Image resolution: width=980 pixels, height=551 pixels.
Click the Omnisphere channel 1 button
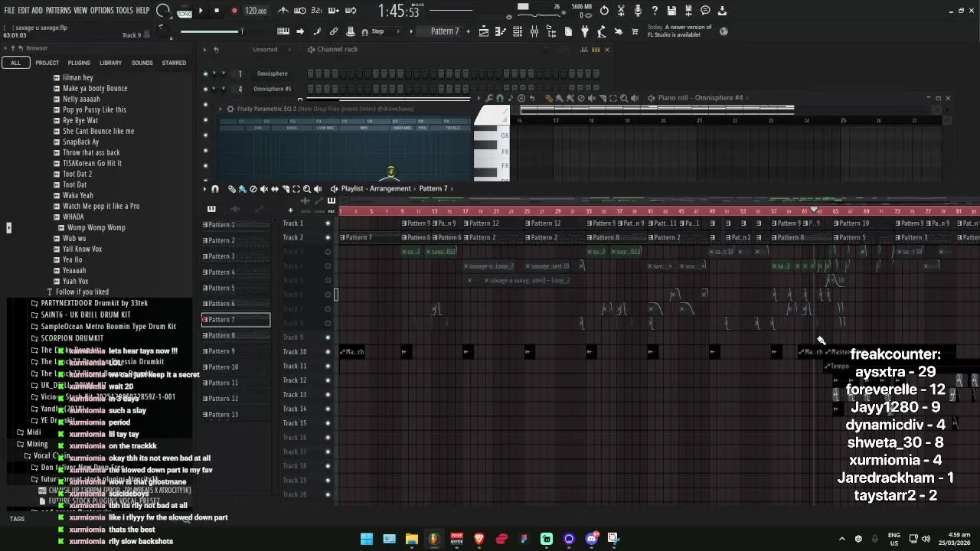coord(273,73)
